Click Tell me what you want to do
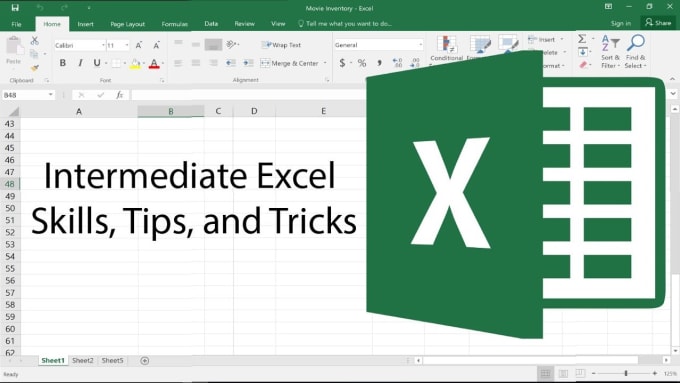The width and height of the screenshot is (680, 383). pyautogui.click(x=345, y=24)
